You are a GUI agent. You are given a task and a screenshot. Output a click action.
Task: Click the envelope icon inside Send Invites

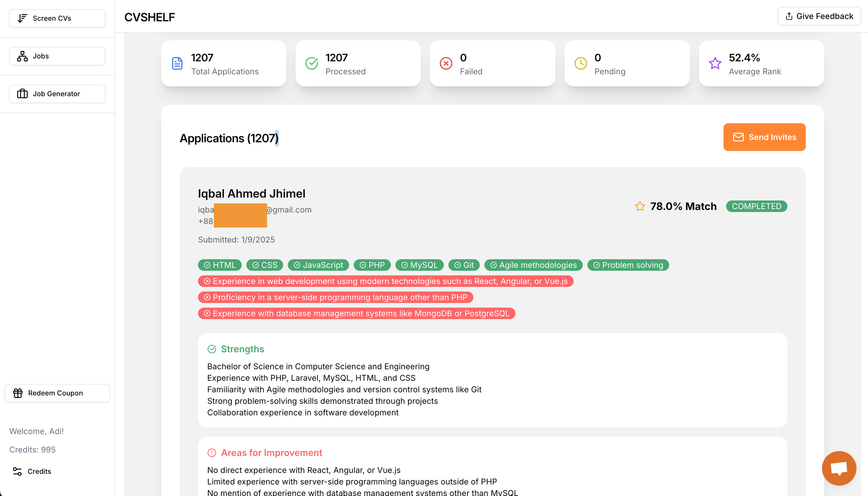738,137
